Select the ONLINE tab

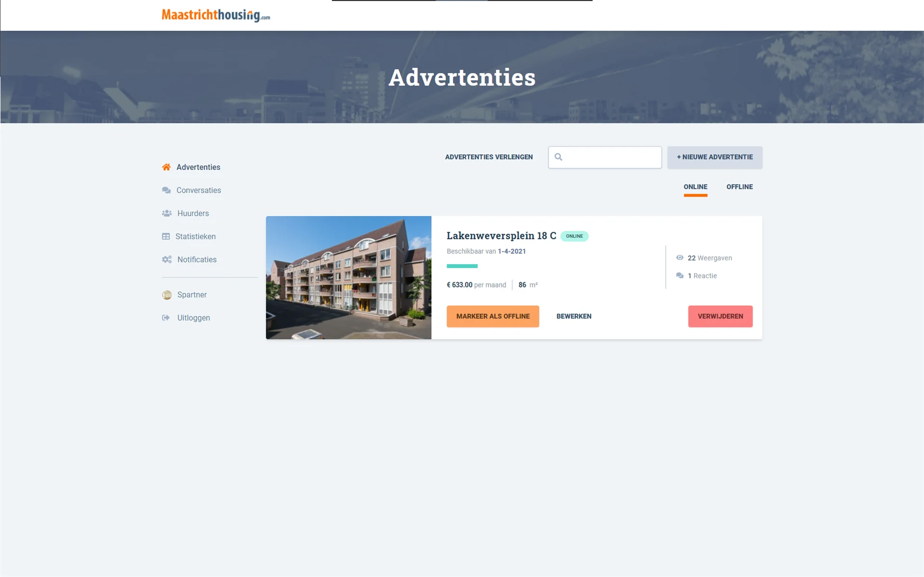695,187
